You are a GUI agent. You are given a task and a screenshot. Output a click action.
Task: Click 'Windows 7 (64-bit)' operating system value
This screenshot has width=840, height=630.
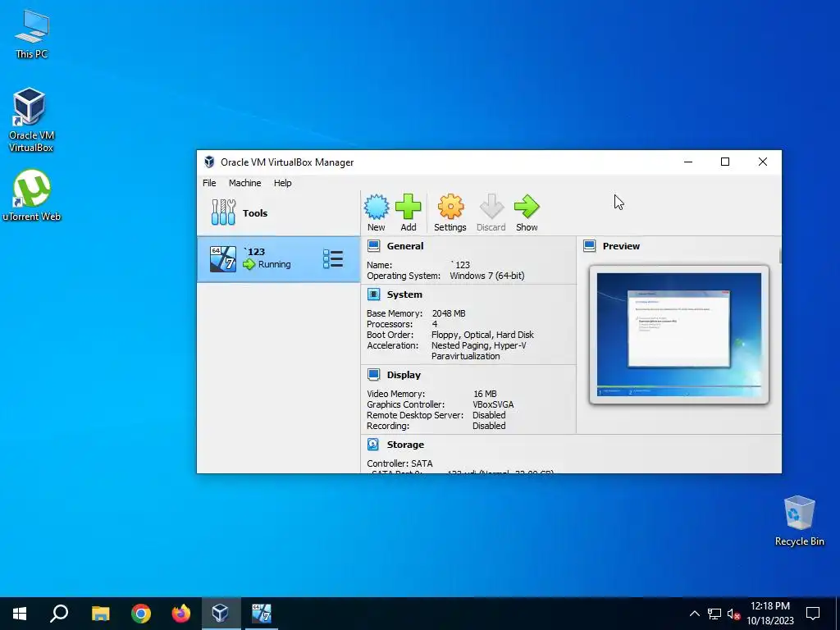click(487, 276)
